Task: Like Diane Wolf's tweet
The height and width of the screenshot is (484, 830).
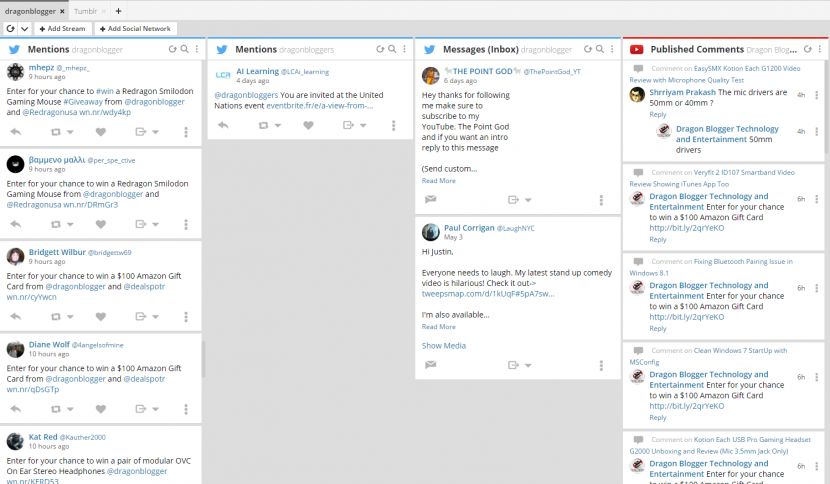Action: pos(101,409)
